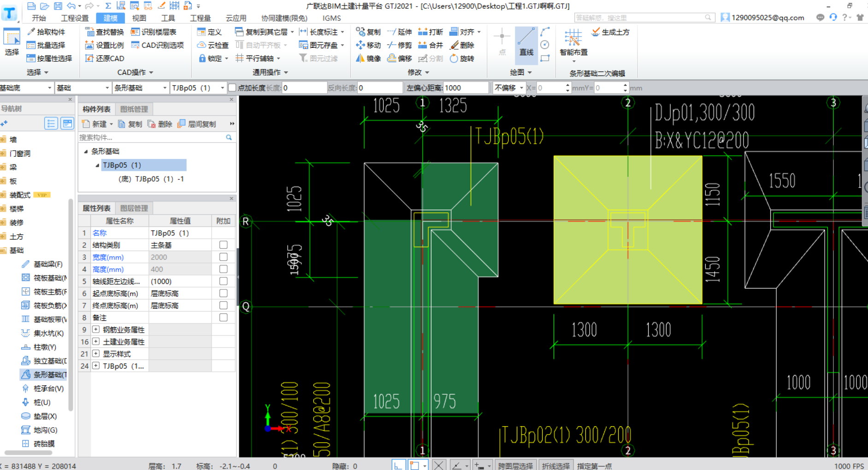868x470 pixels.
Task: Select the 移动 move tool
Action: (368, 45)
